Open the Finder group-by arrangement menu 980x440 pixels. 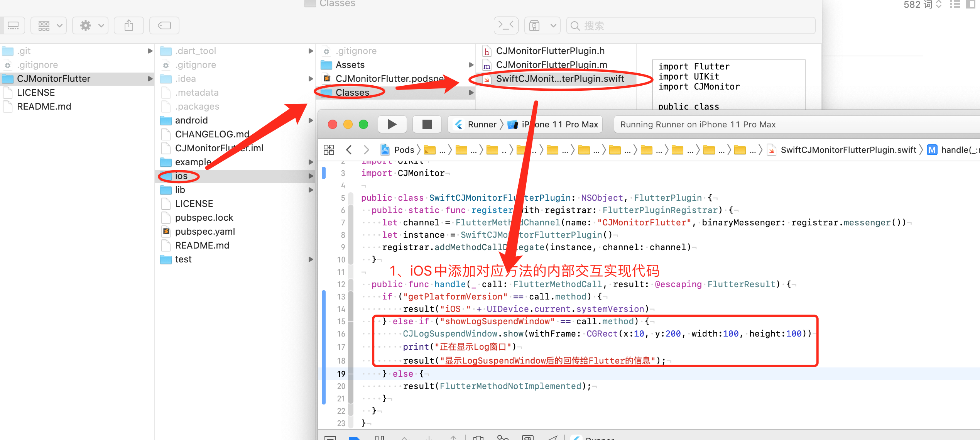pyautogui.click(x=49, y=25)
